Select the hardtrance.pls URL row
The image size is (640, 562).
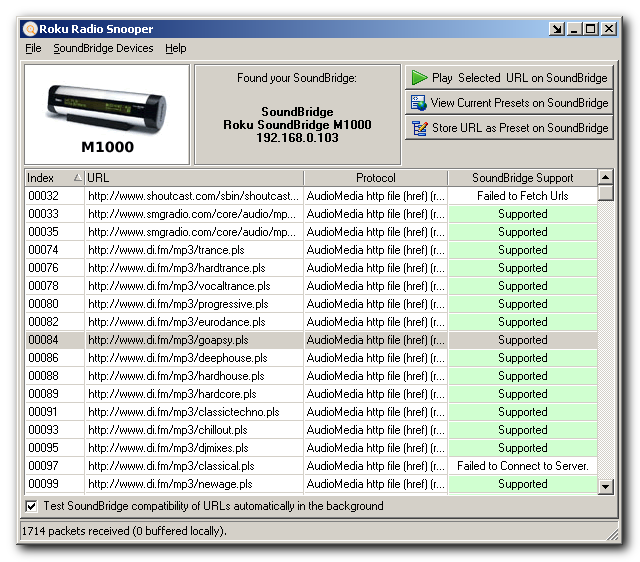[311, 268]
